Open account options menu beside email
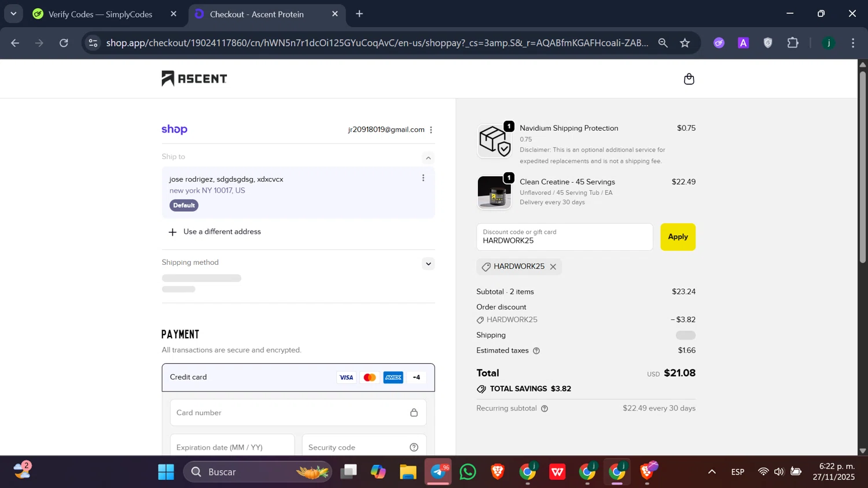 431,130
